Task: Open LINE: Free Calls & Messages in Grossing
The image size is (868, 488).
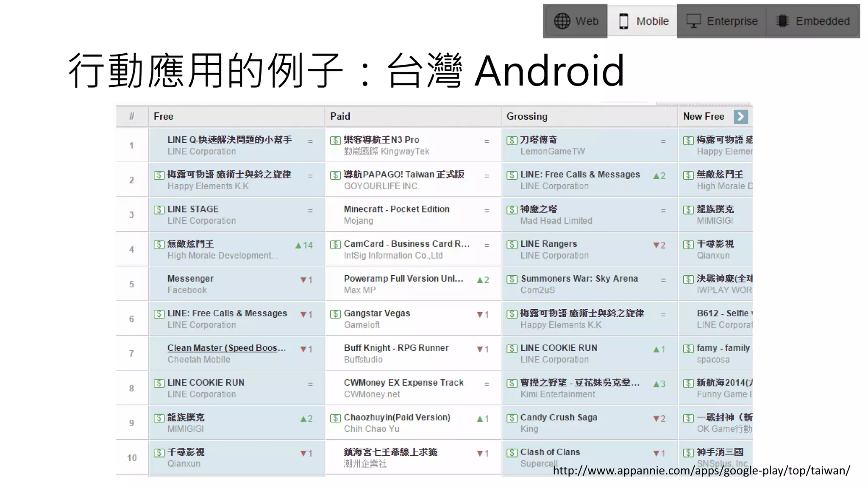Action: pyautogui.click(x=580, y=175)
